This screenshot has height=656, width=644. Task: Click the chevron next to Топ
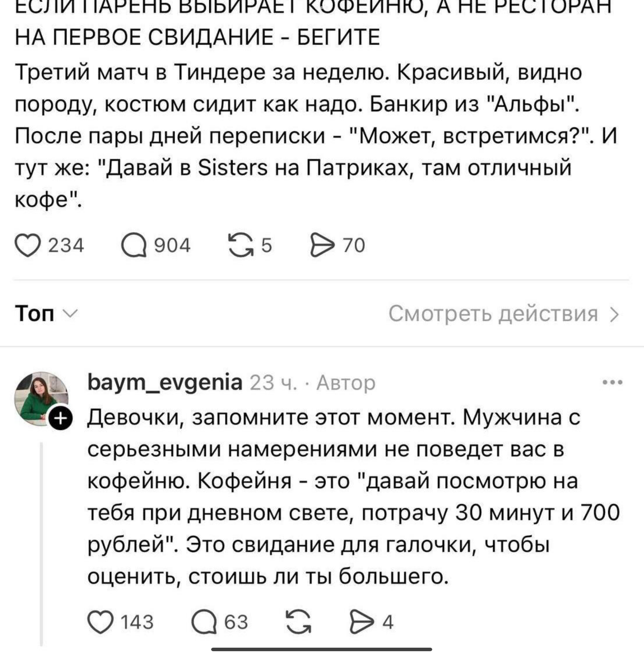71,313
